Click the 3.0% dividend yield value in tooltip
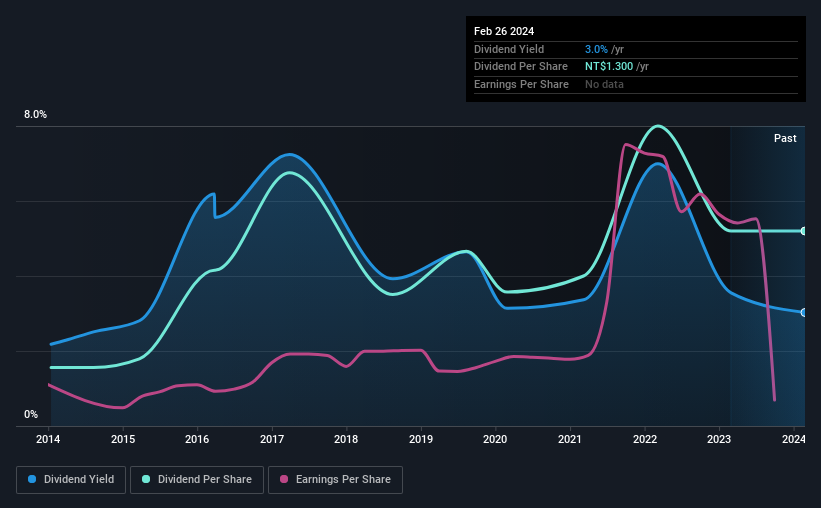This screenshot has width=821, height=508. pos(596,49)
